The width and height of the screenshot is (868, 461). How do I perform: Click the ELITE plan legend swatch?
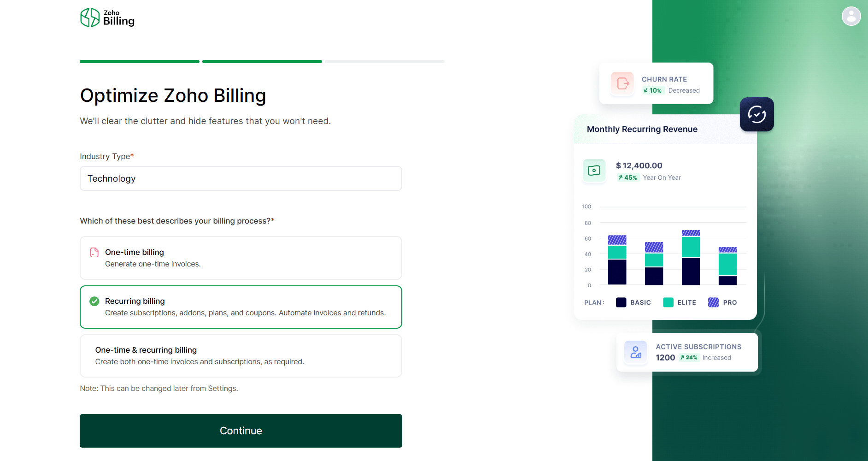668,302
